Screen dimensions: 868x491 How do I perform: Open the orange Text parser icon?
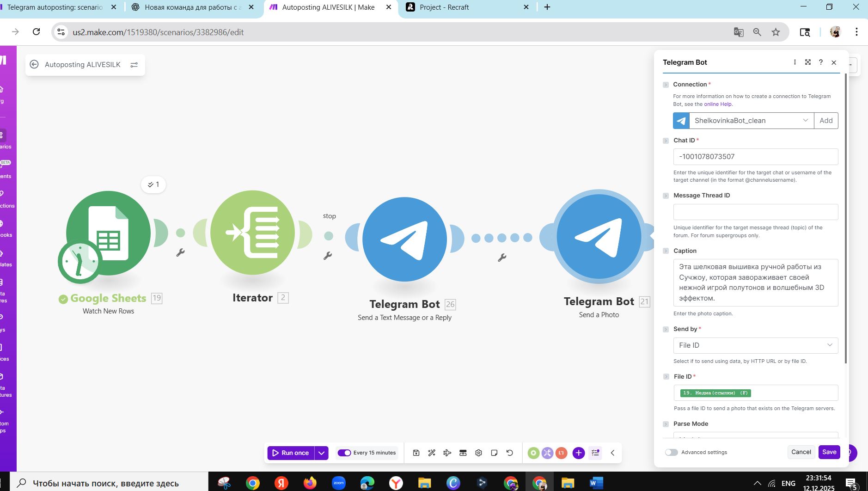click(561, 453)
